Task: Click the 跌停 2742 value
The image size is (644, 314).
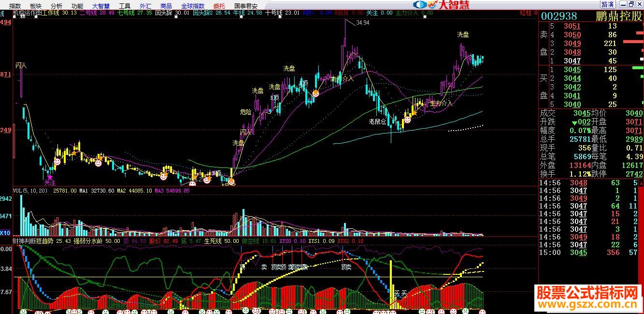Action: [633, 174]
